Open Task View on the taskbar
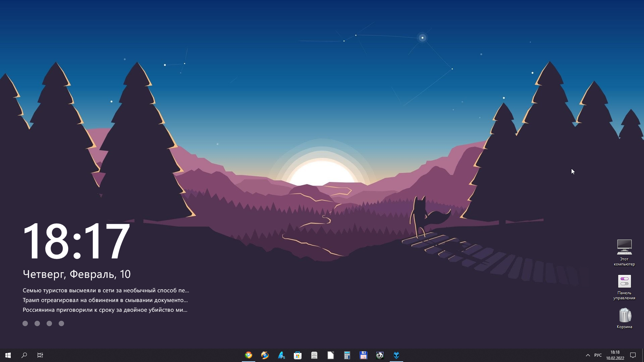The height and width of the screenshot is (362, 644). pos(40,355)
